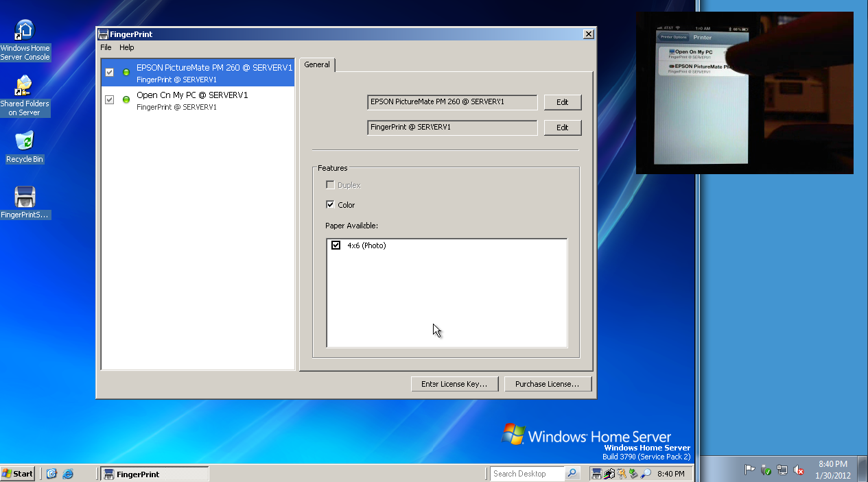Click the Show Desktop quick launch icon

click(x=51, y=474)
